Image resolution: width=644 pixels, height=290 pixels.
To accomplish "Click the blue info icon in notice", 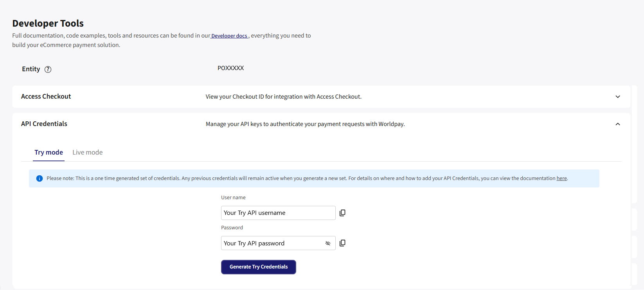I will (40, 178).
